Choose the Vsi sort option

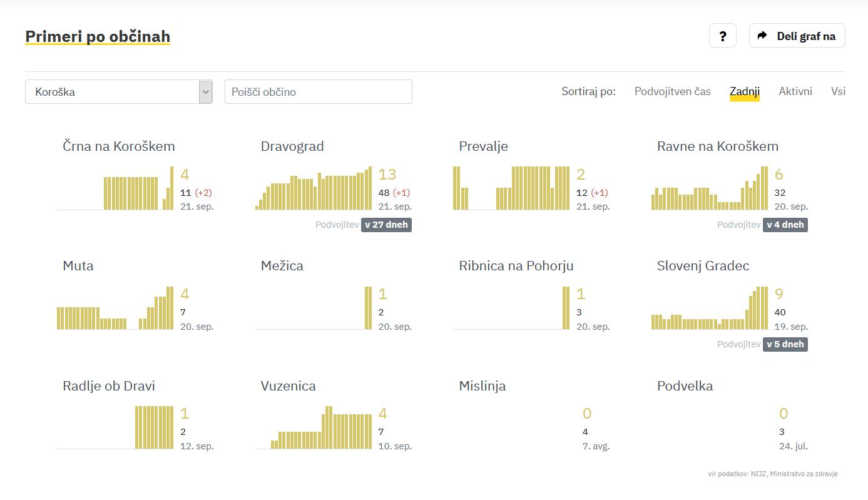click(838, 91)
